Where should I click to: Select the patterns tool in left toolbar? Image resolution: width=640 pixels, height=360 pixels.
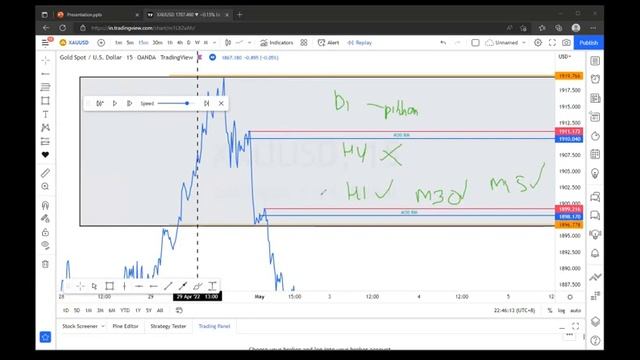pyautogui.click(x=45, y=128)
